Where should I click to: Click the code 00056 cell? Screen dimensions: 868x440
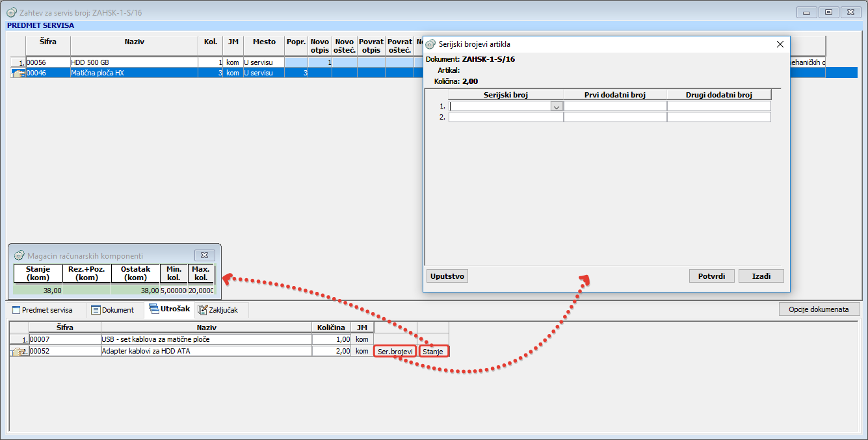(48, 62)
